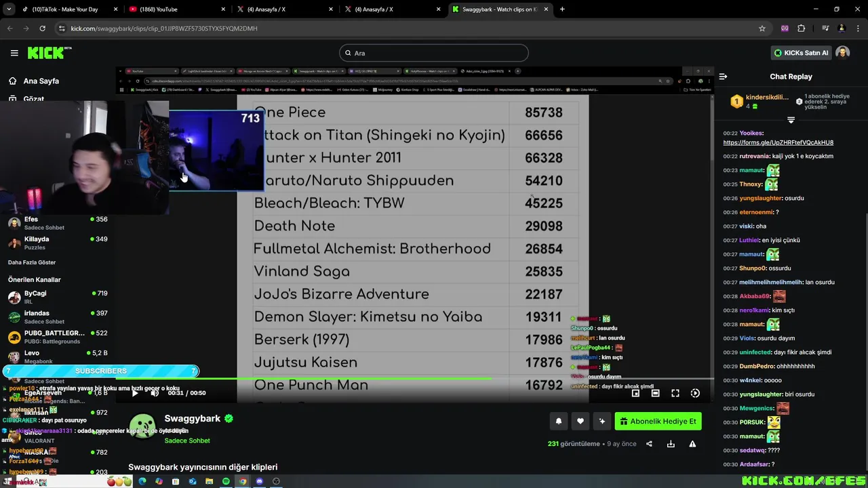
Task: Click the Swaggybark yayıncısının diğer klipleri heading
Action: 203,467
